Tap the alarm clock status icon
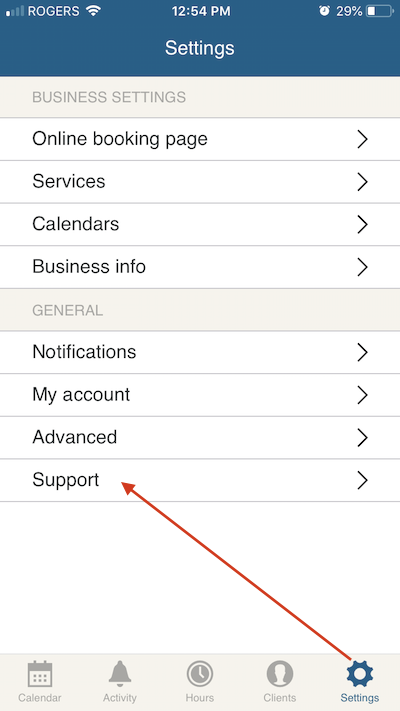The width and height of the screenshot is (400, 711). pyautogui.click(x=324, y=11)
